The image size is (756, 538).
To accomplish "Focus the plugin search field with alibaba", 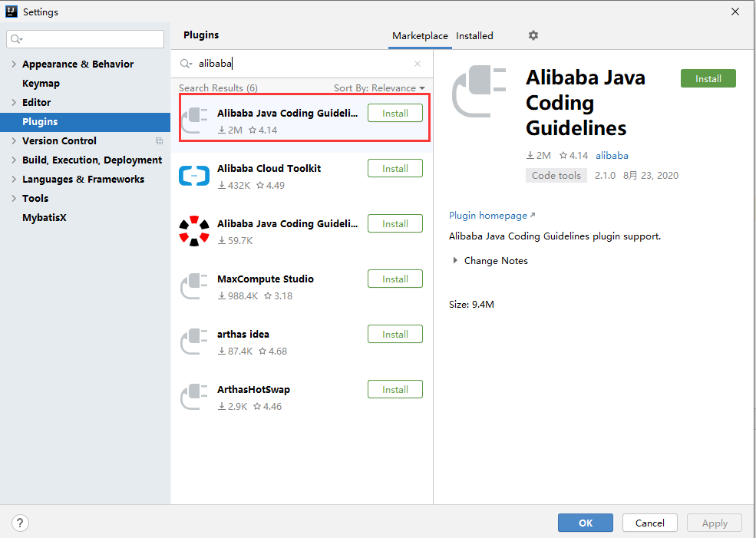I will 302,64.
